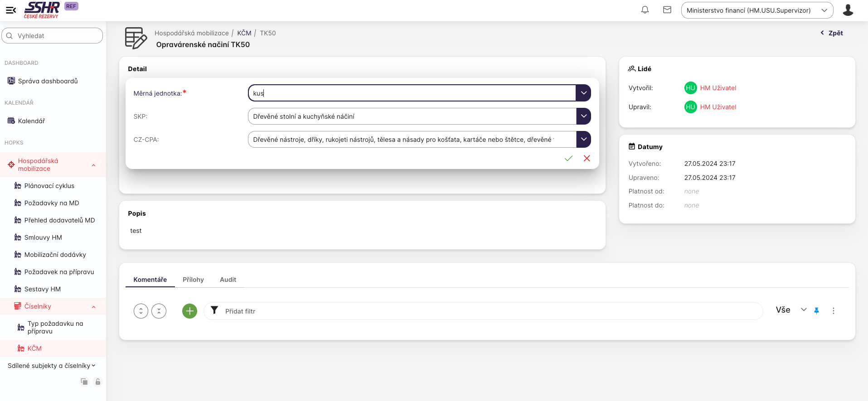
Task: Expand the SKP dropdown list
Action: pos(583,116)
